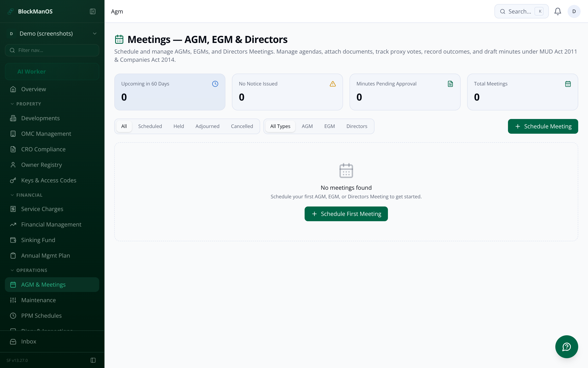Collapse the FINANCIAL section

click(x=27, y=195)
